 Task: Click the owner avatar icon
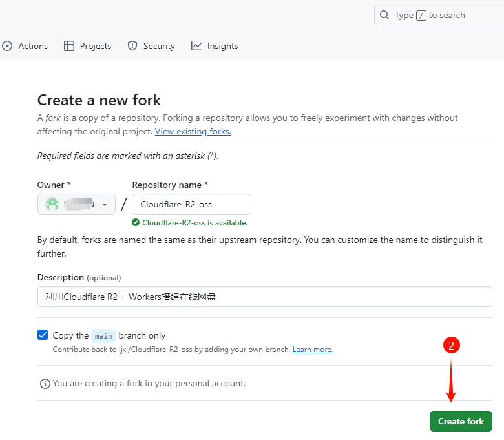pos(52,204)
